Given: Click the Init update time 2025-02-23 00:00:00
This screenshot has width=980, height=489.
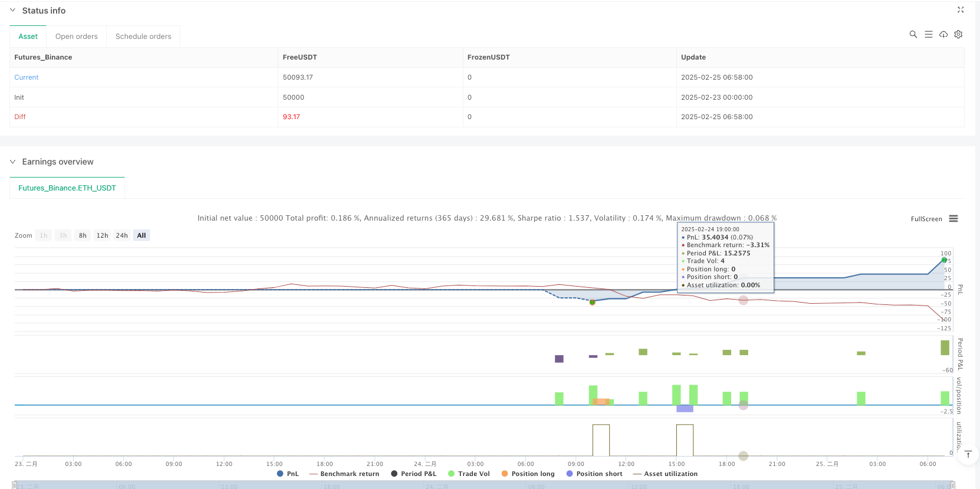Looking at the screenshot, I should [x=717, y=97].
